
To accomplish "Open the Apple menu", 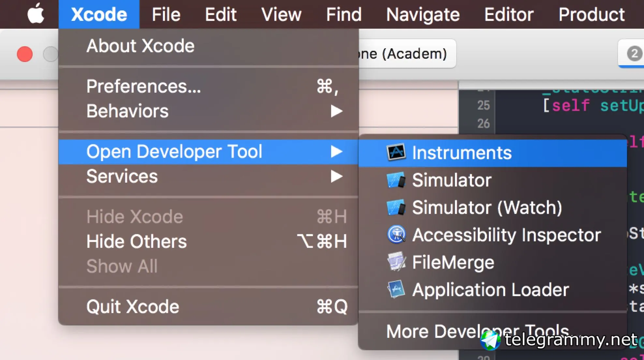I will pos(36,14).
